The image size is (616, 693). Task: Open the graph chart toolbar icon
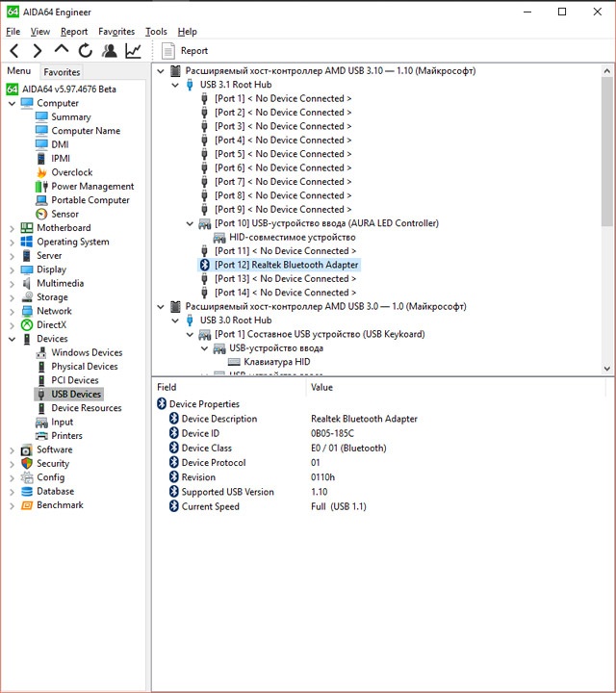133,51
